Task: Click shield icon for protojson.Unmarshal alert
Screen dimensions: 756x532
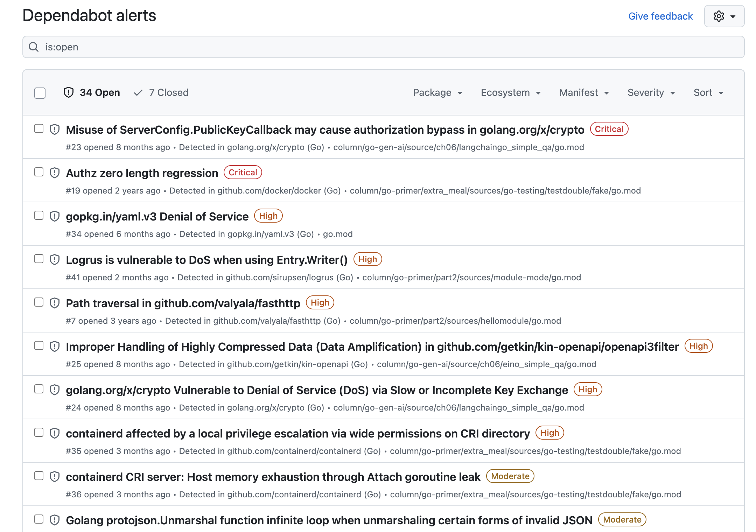Action: [55, 520]
